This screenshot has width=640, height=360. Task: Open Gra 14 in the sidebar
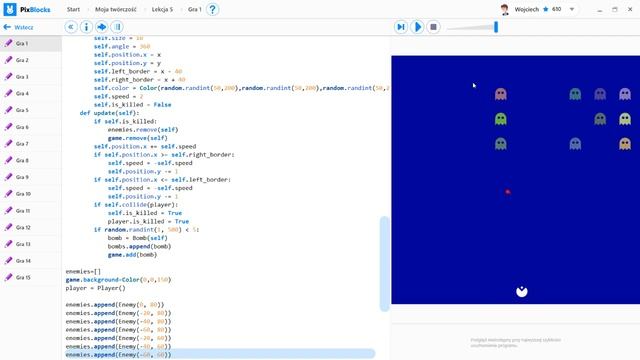[x=31, y=260]
